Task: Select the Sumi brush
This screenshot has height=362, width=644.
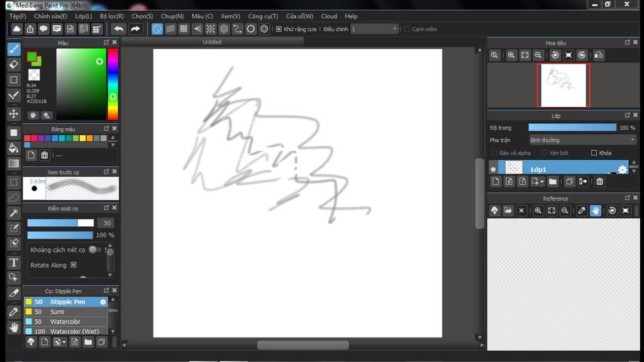Action: [65, 312]
